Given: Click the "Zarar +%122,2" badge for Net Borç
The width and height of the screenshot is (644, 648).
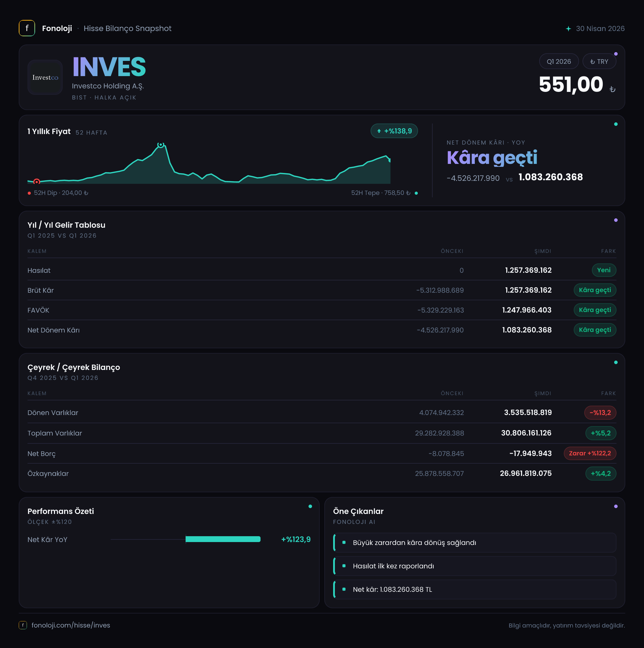Looking at the screenshot, I should [590, 453].
